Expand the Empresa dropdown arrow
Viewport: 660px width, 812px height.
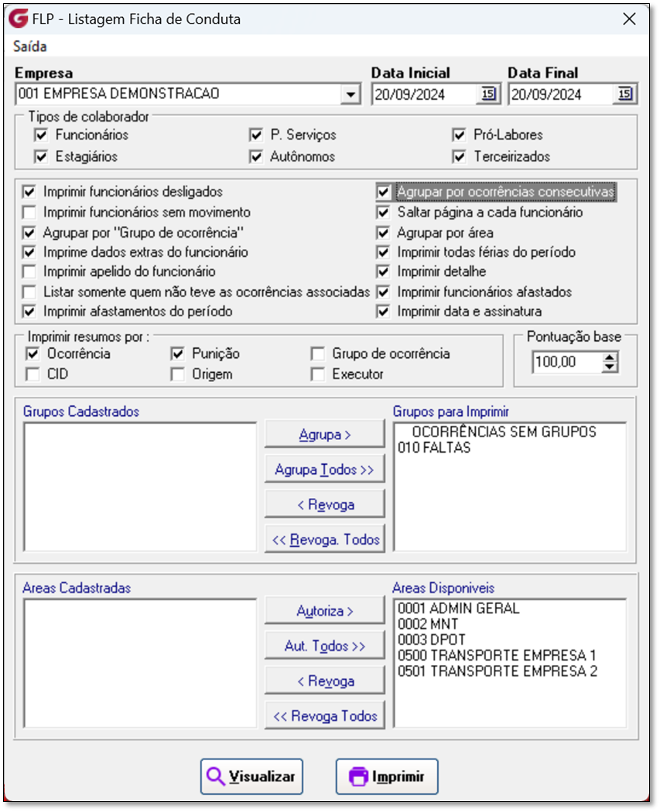pos(351,94)
